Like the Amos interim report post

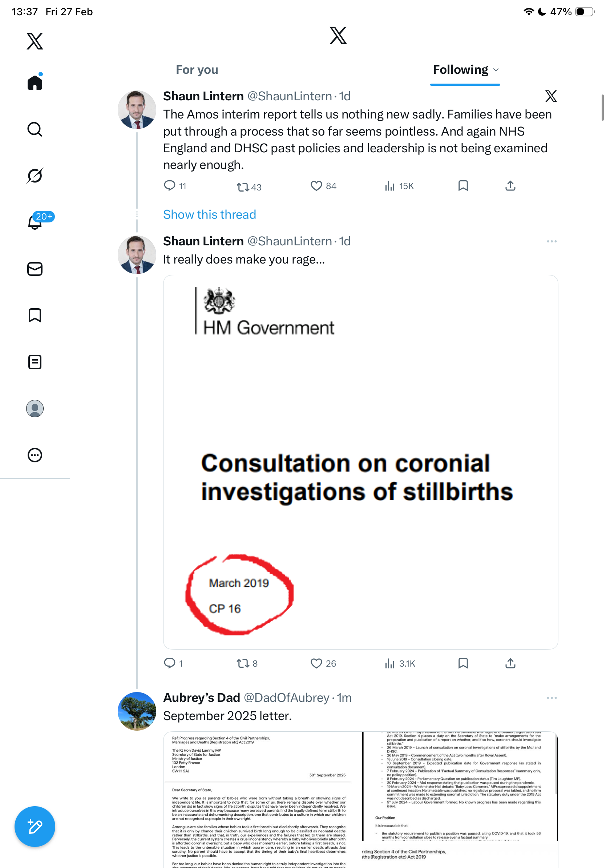point(316,186)
